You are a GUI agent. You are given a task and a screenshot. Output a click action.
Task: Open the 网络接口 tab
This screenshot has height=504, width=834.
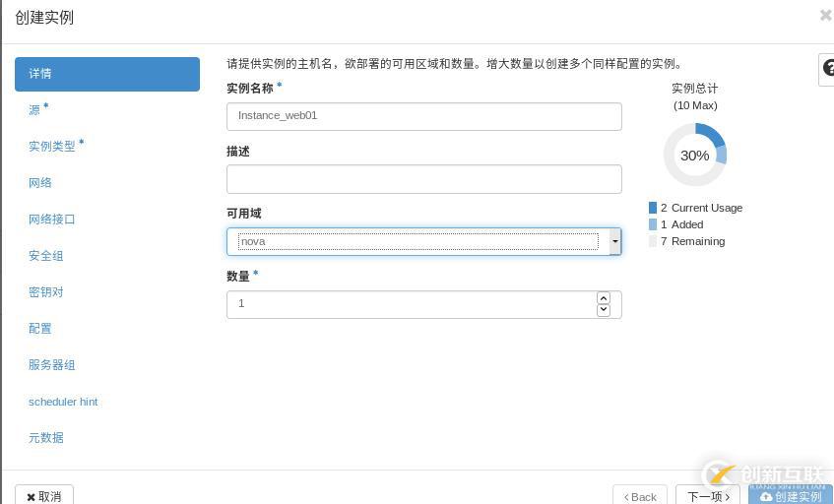pos(51,220)
